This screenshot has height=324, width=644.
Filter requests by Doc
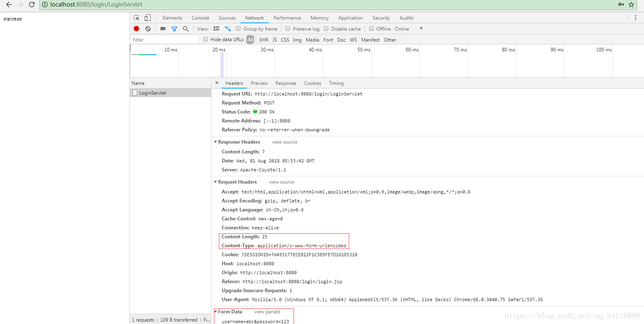[x=341, y=40]
